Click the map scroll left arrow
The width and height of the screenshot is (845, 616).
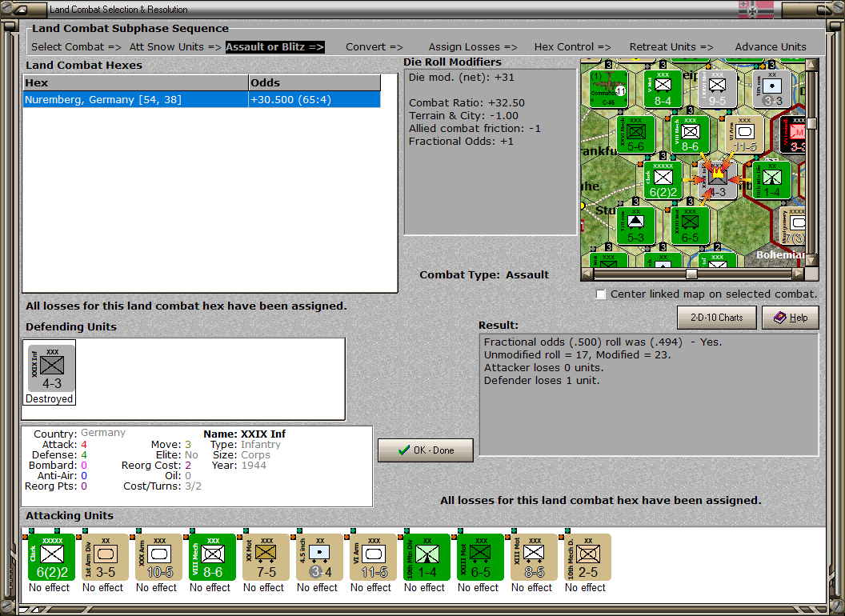pyautogui.click(x=587, y=274)
